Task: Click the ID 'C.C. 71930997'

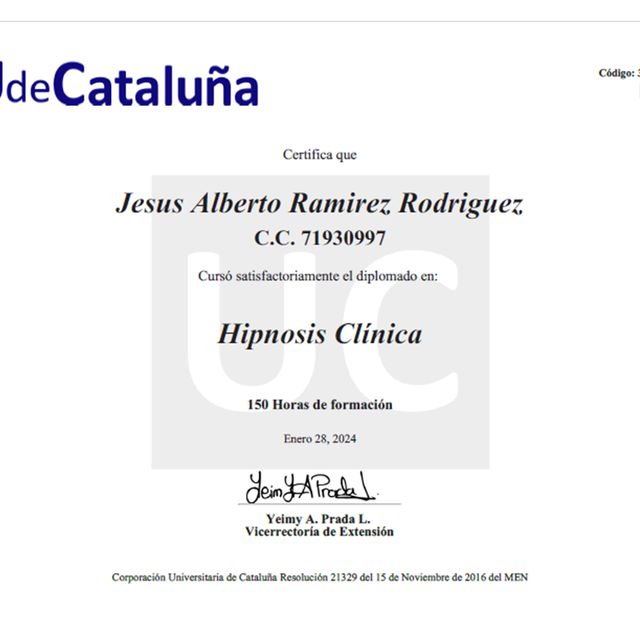Action: point(320,238)
